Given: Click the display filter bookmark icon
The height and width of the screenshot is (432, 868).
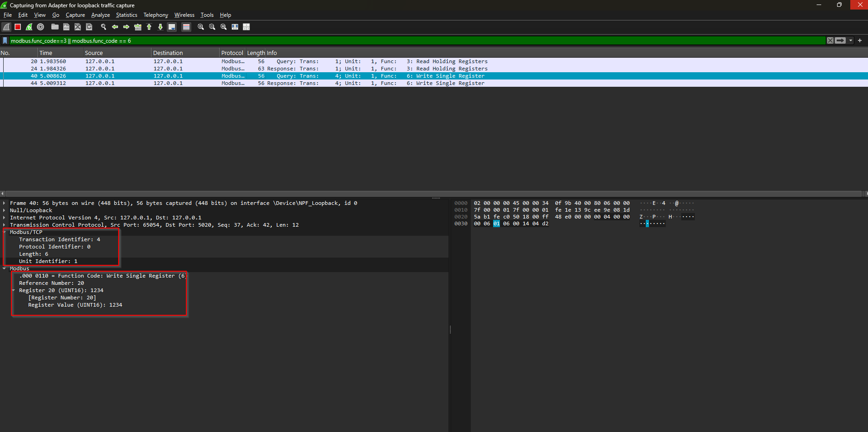Looking at the screenshot, I should point(5,40).
